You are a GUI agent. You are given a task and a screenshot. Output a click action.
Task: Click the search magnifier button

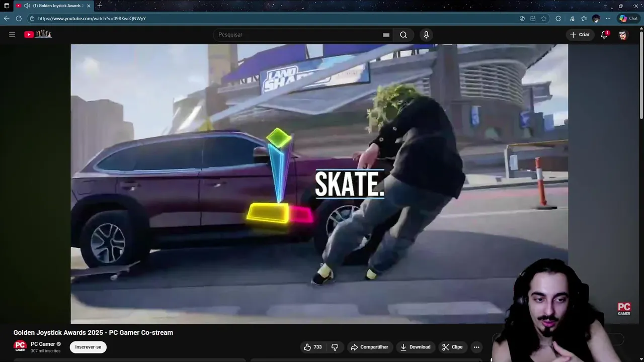(404, 35)
